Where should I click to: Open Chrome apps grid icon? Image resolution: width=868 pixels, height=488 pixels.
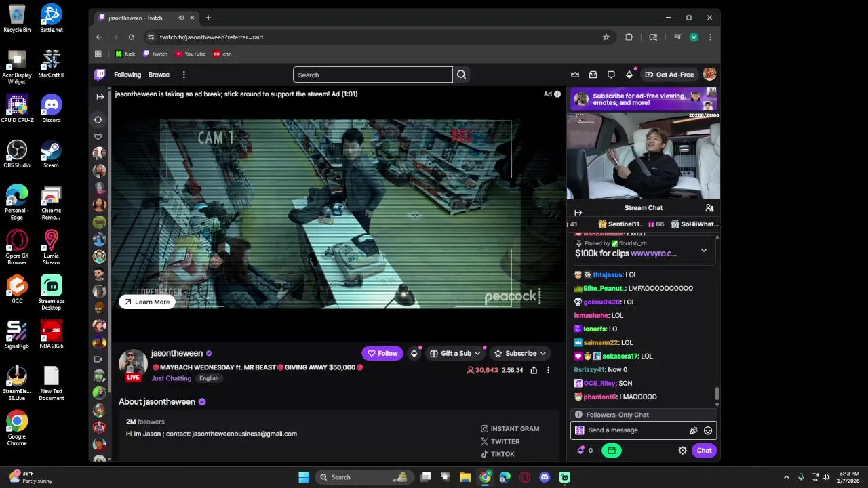(x=98, y=54)
